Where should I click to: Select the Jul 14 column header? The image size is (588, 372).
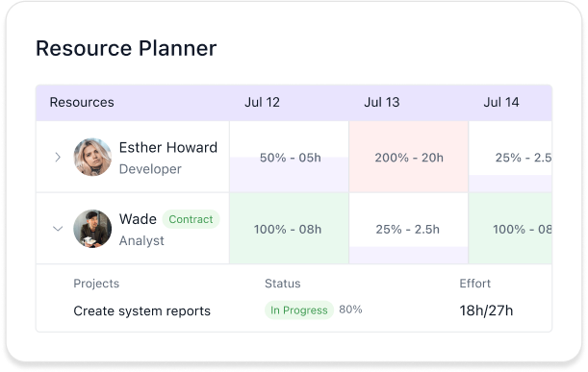click(x=501, y=102)
